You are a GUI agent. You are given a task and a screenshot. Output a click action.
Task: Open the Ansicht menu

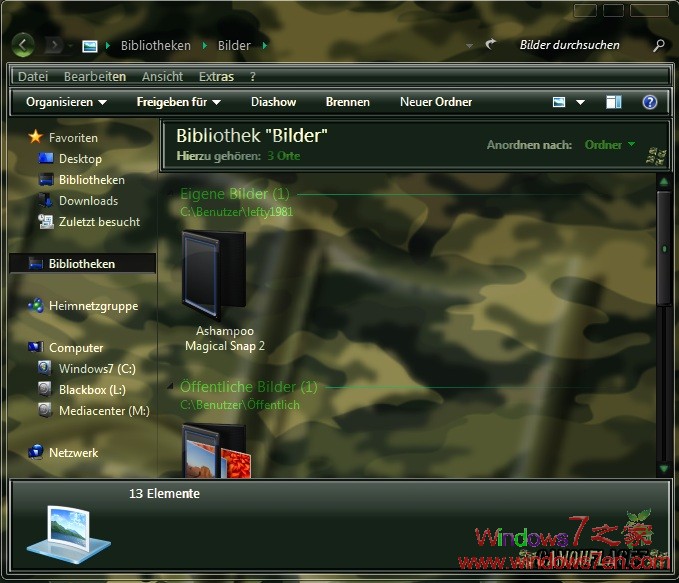pyautogui.click(x=162, y=76)
